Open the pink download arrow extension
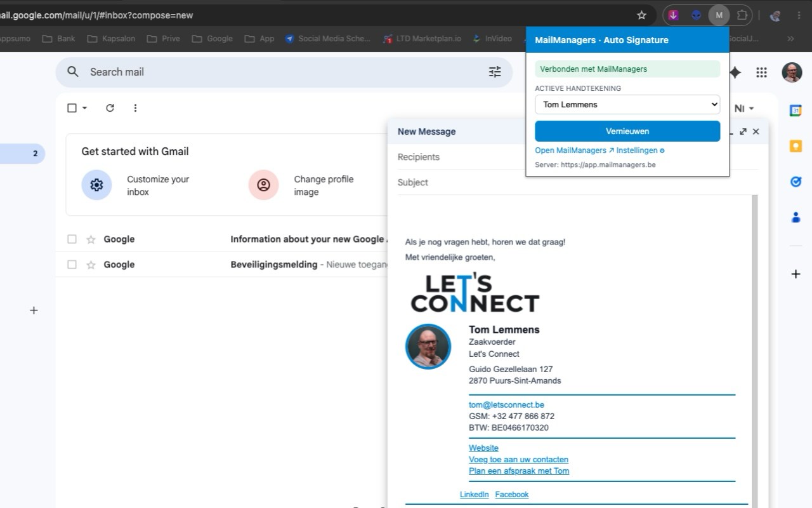812x508 pixels. 674,15
